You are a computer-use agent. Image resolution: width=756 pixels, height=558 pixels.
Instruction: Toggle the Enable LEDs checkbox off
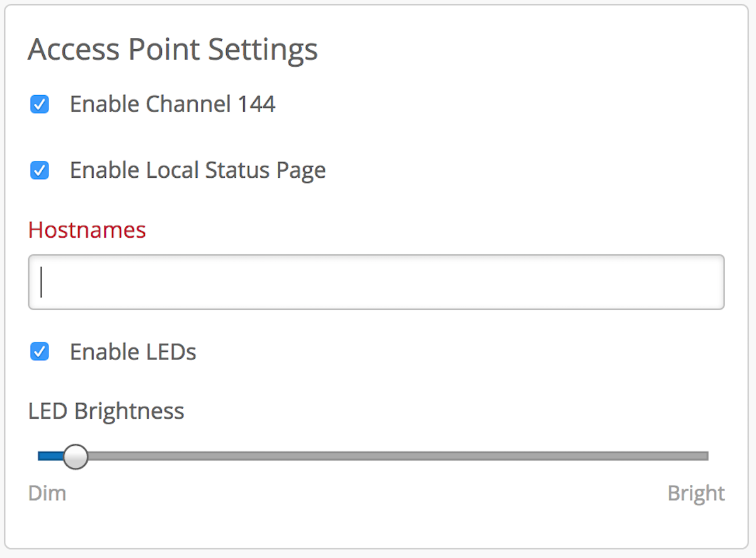40,351
